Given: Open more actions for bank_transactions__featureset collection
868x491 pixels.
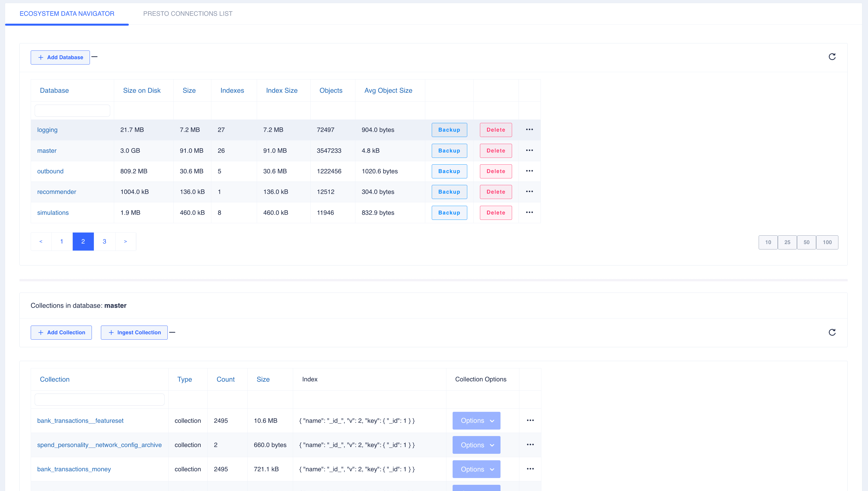Looking at the screenshot, I should tap(530, 420).
